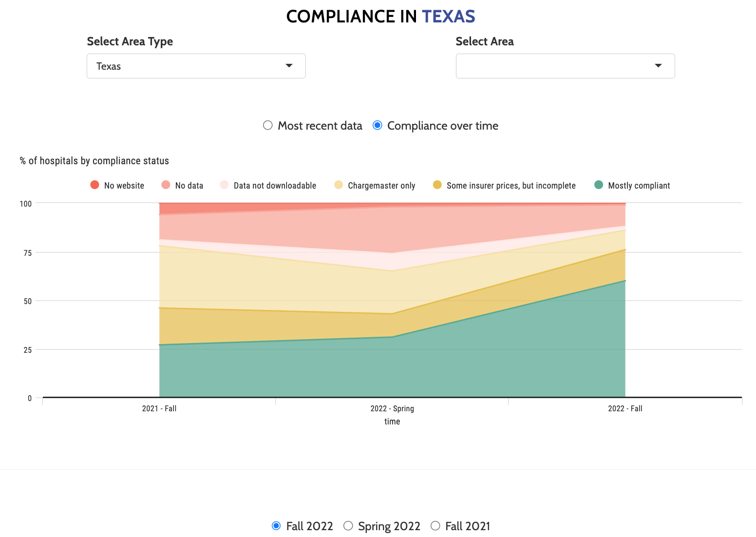
Task: Toggle the Chargemaster only legend swatch
Action: (x=339, y=185)
